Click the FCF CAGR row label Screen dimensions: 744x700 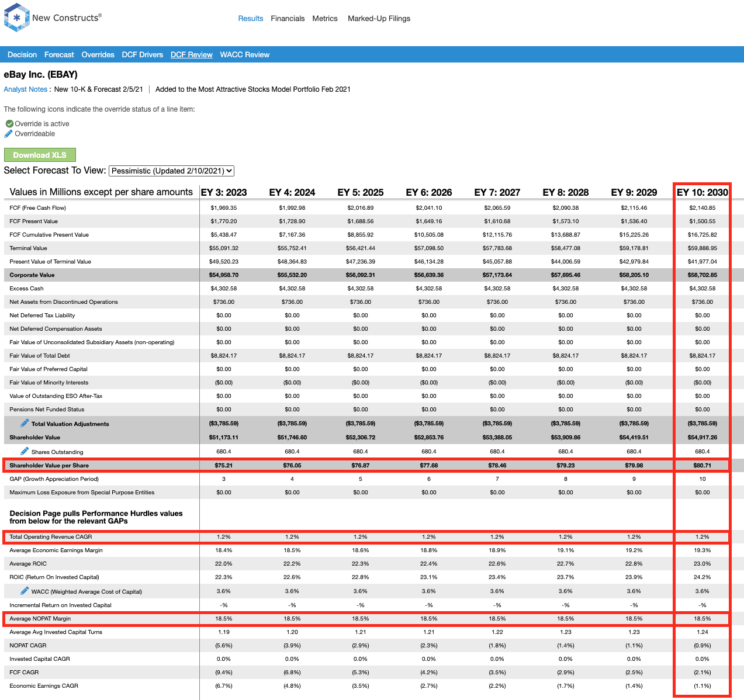pyautogui.click(x=24, y=673)
